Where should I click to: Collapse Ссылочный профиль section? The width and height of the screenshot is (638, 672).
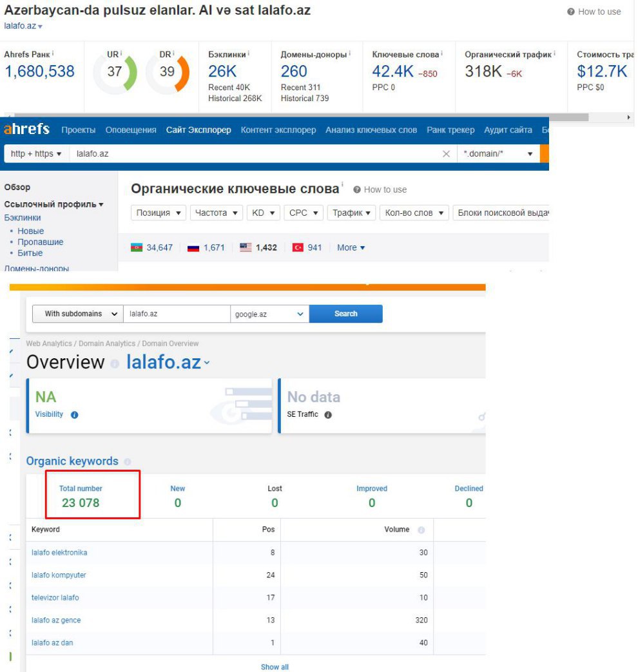(x=53, y=204)
